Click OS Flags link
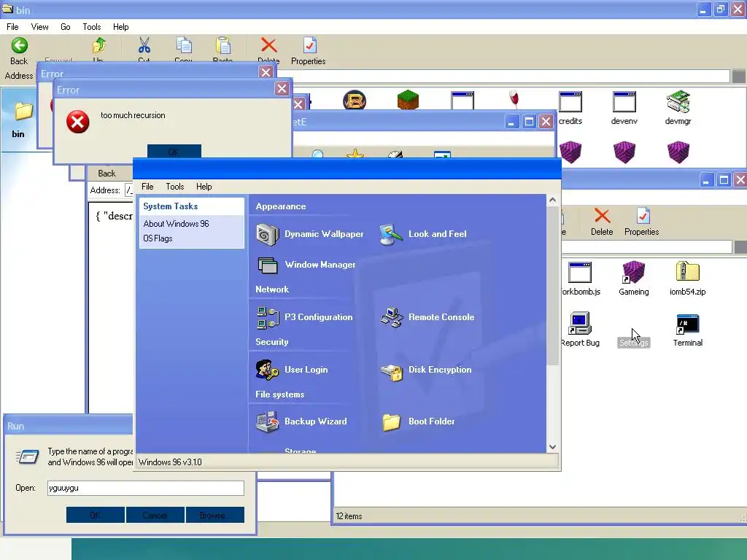The image size is (747, 560). (158, 238)
